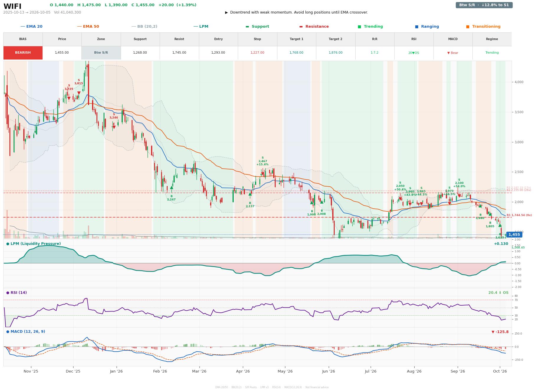535x392 pixels.
Task: Click the RSI reading 20.4 OS
Action: 498,293
